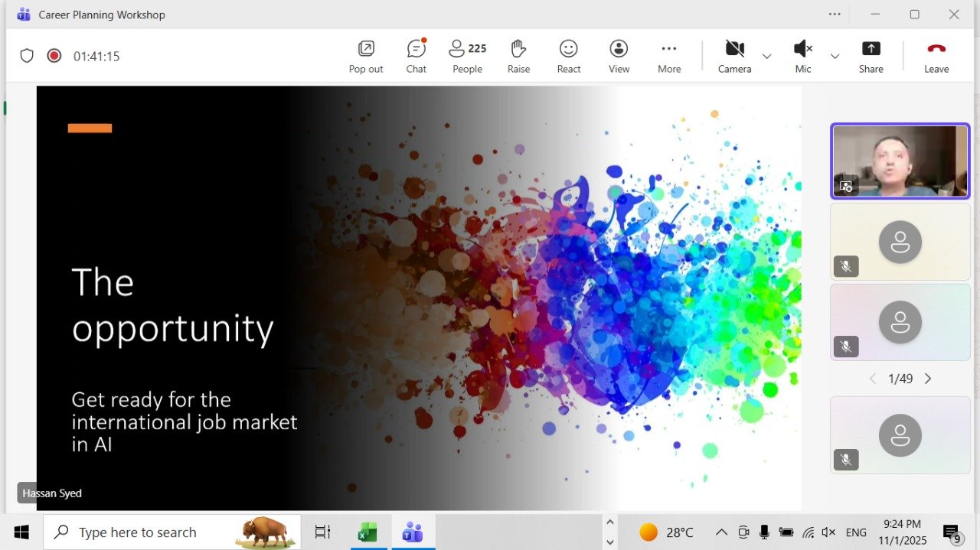Show the People participants list
The height and width of the screenshot is (550, 980).
(x=467, y=57)
